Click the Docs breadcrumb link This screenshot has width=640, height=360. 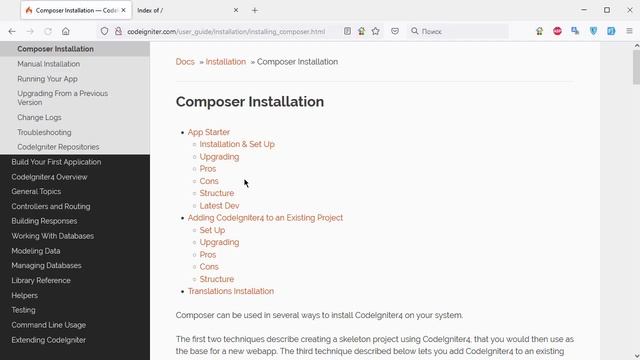185,62
